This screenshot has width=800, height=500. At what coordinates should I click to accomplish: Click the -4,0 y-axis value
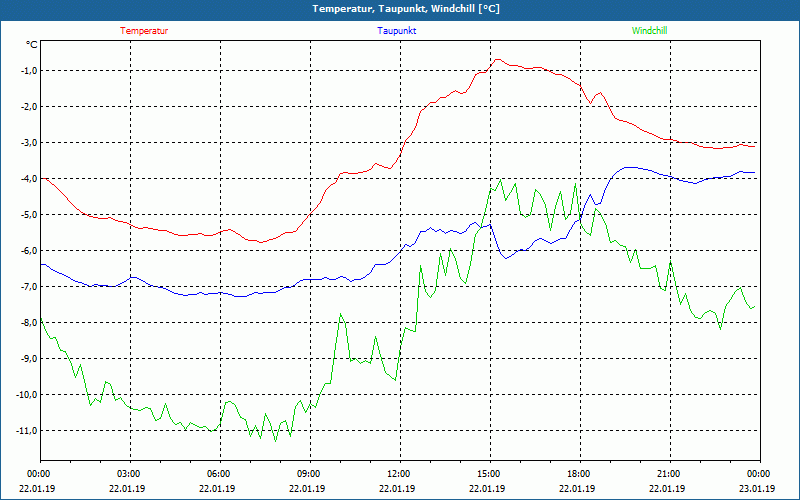click(x=29, y=179)
